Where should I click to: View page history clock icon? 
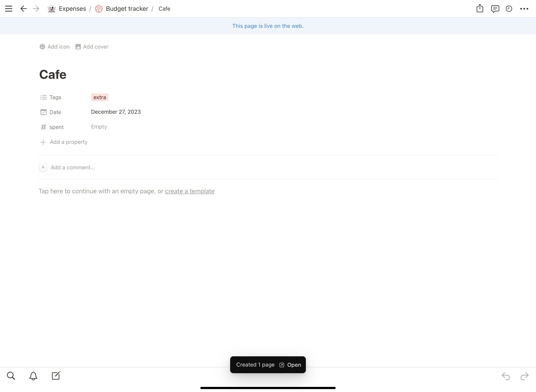point(509,9)
